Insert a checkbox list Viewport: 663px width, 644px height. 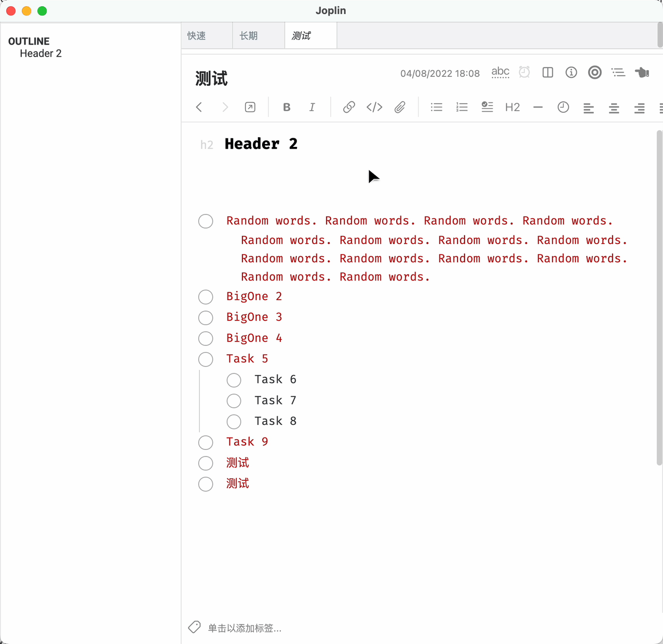click(487, 107)
